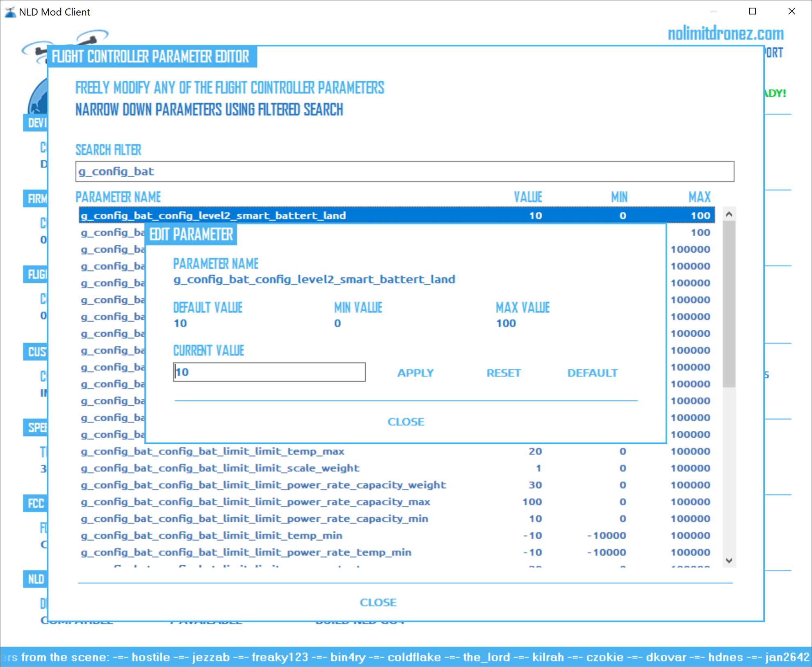Viewport: 812px width, 667px height.
Task: Select power_rate_capacity_weight parameter row
Action: pos(263,485)
